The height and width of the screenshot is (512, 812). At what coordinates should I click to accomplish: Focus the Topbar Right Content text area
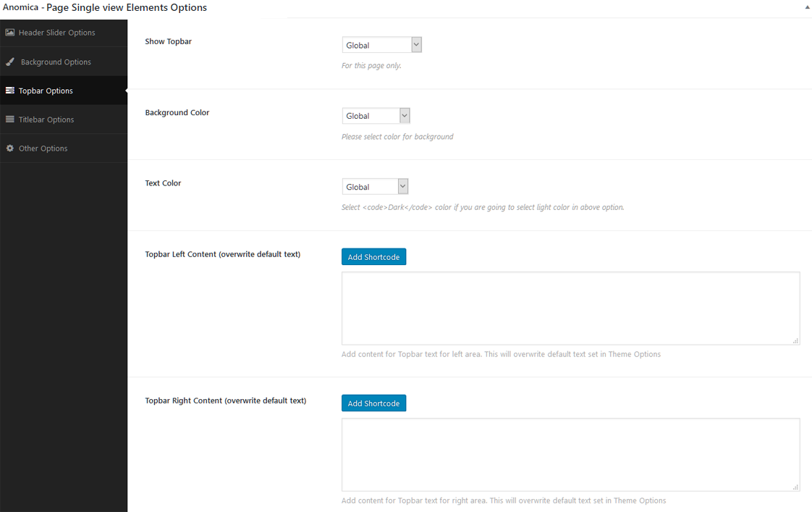point(570,454)
